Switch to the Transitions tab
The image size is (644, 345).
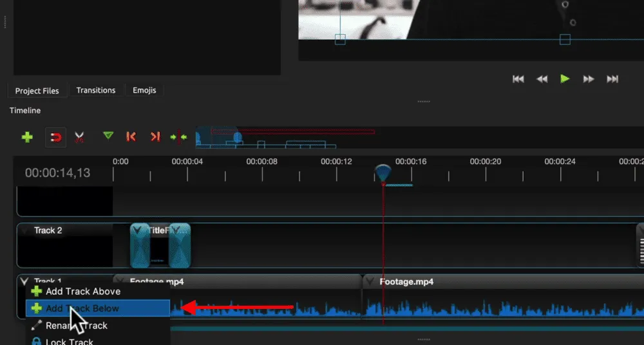pos(96,90)
